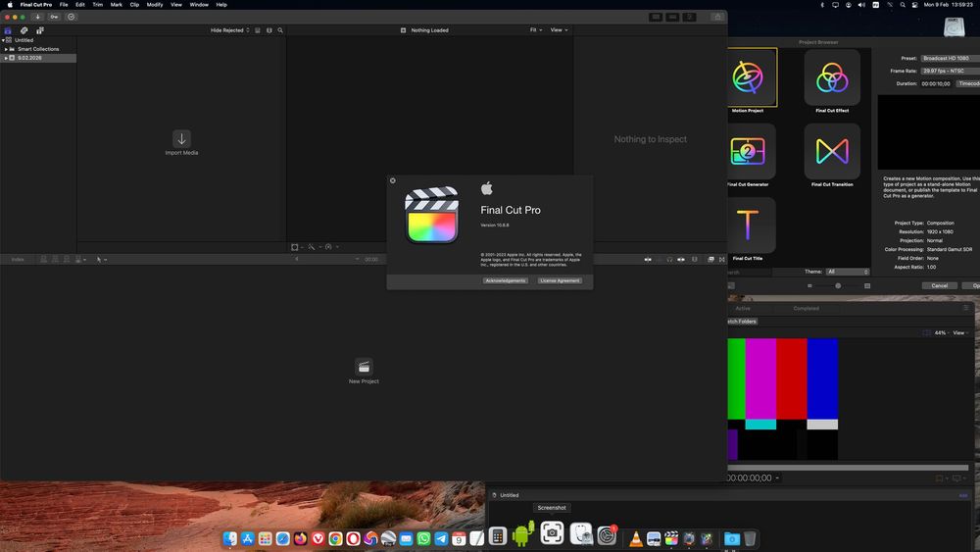Image resolution: width=980 pixels, height=552 pixels.
Task: Select Final Cut Effect template
Action: [832, 78]
